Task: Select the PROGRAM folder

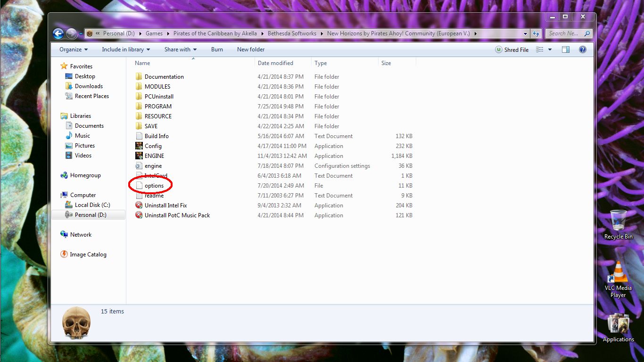Action: (158, 107)
